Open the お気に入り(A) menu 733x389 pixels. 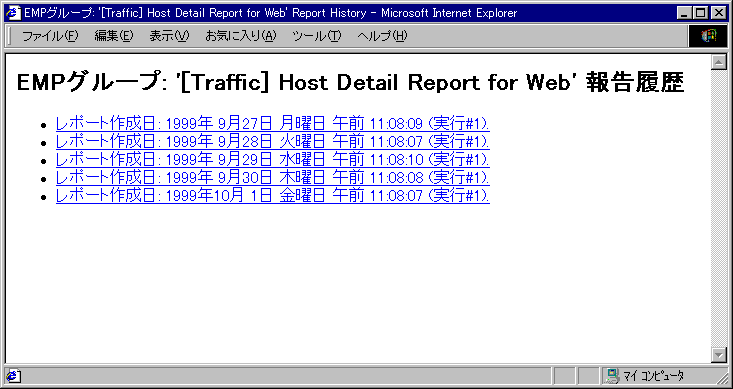coord(241,36)
